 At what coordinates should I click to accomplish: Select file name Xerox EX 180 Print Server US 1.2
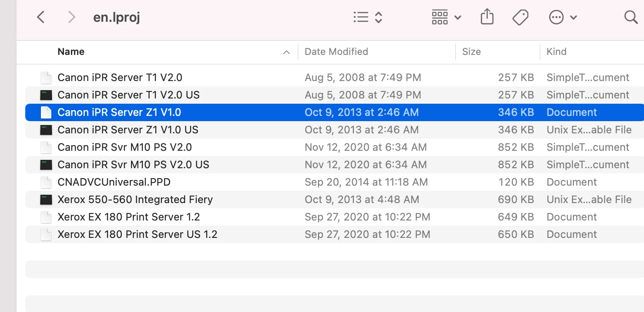137,234
